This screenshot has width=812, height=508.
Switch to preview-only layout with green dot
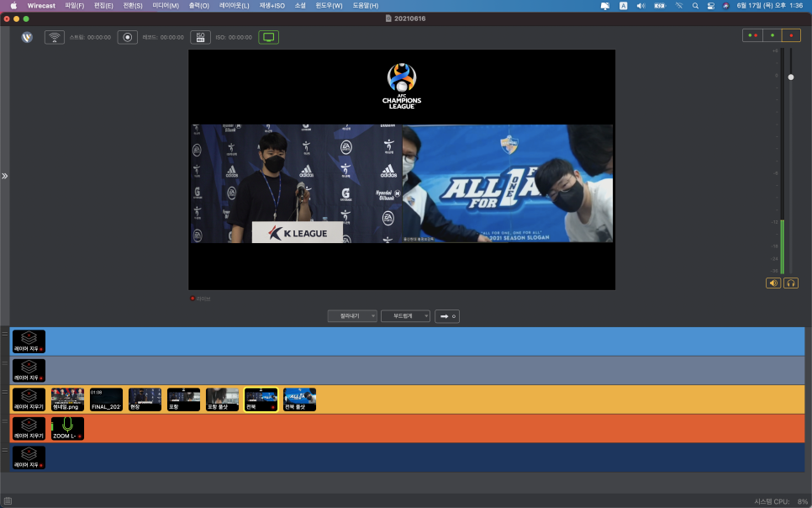tap(772, 35)
